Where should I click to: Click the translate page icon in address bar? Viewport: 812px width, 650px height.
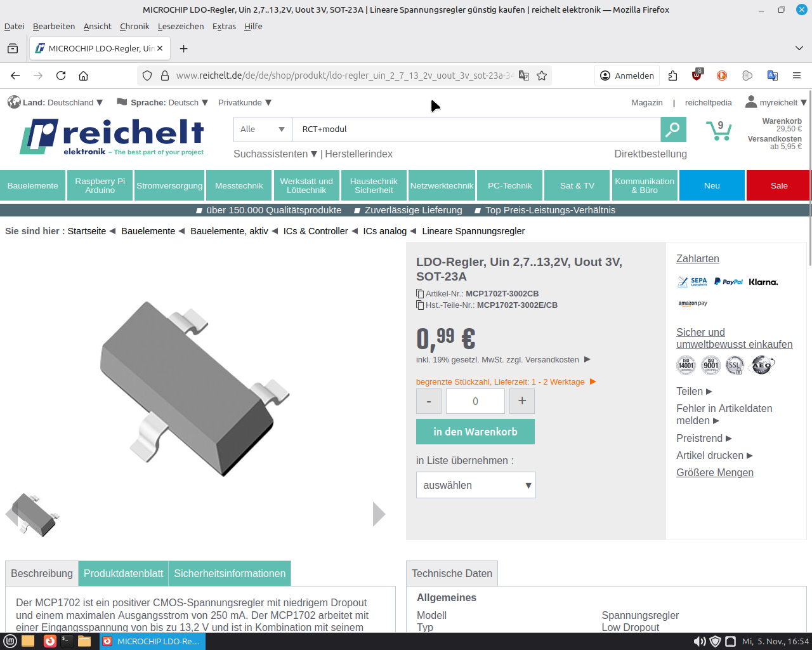tap(524, 76)
